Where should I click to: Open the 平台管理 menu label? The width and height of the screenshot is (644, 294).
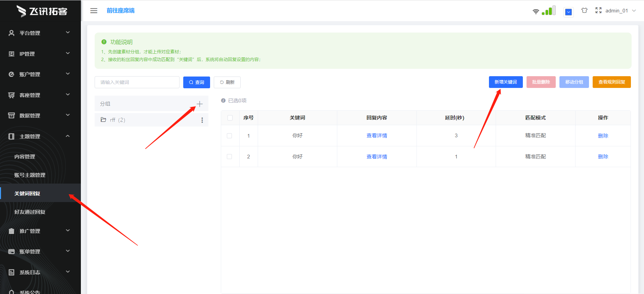point(30,33)
